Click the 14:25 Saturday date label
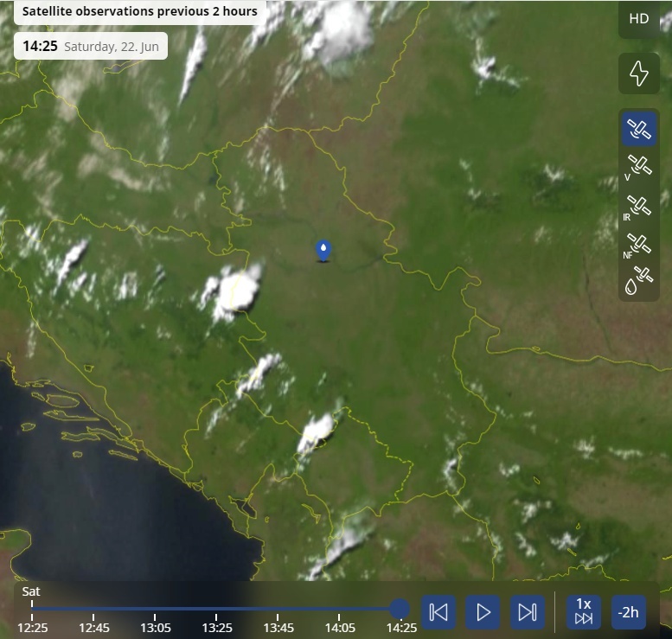672x639 pixels. point(91,46)
